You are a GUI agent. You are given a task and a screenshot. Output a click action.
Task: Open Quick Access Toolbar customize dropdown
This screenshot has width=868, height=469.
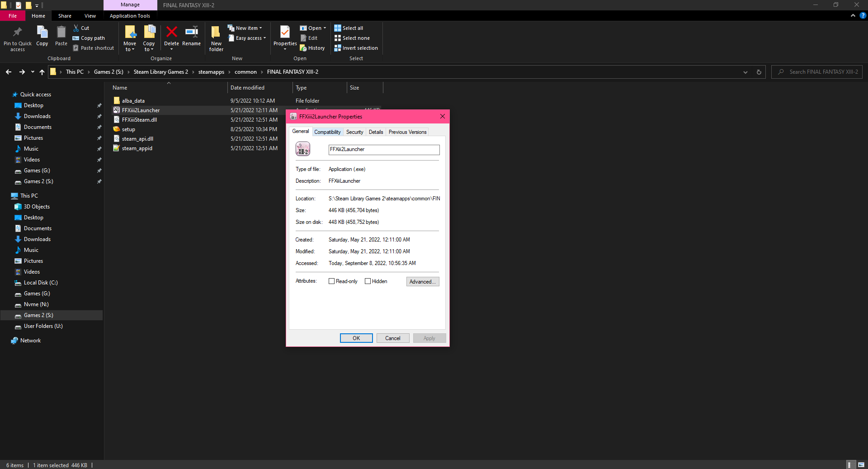click(x=37, y=5)
